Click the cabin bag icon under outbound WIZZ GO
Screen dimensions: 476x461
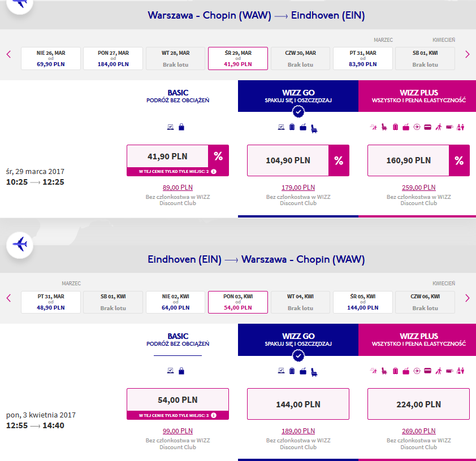303,127
